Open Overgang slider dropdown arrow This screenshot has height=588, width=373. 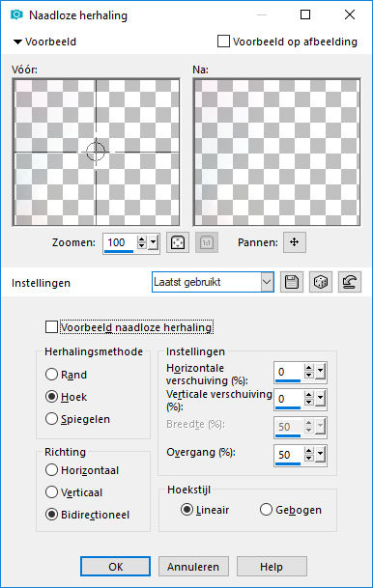pos(320,455)
